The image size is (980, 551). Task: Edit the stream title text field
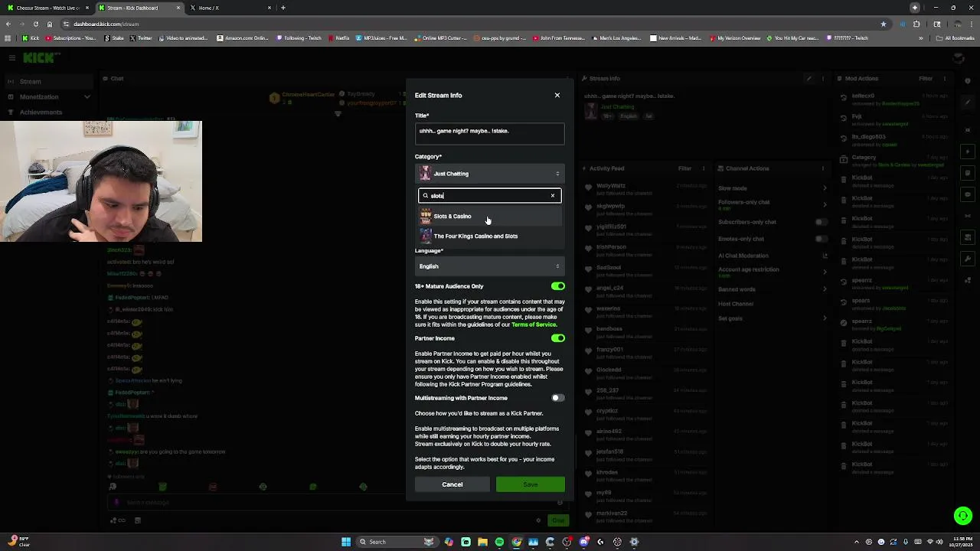pyautogui.click(x=490, y=133)
